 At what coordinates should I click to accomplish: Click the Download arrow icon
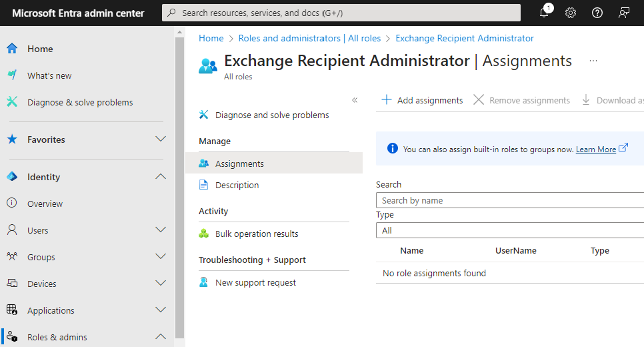click(x=586, y=99)
